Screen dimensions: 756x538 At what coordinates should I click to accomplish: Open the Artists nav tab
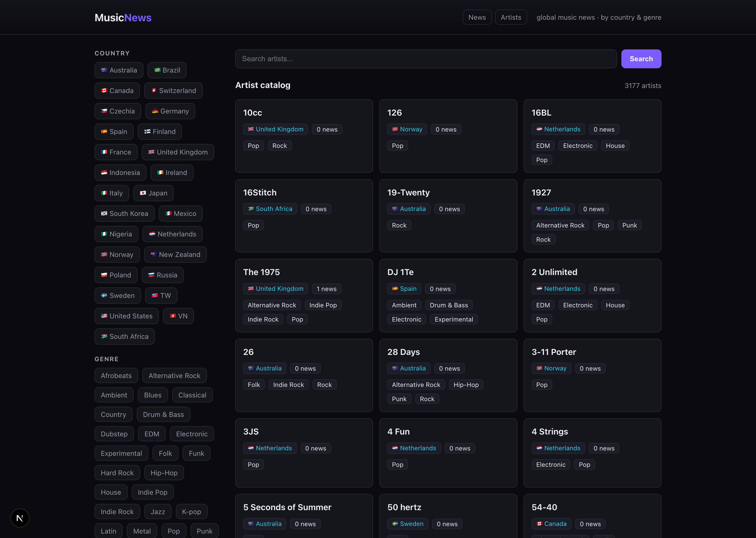pos(511,17)
